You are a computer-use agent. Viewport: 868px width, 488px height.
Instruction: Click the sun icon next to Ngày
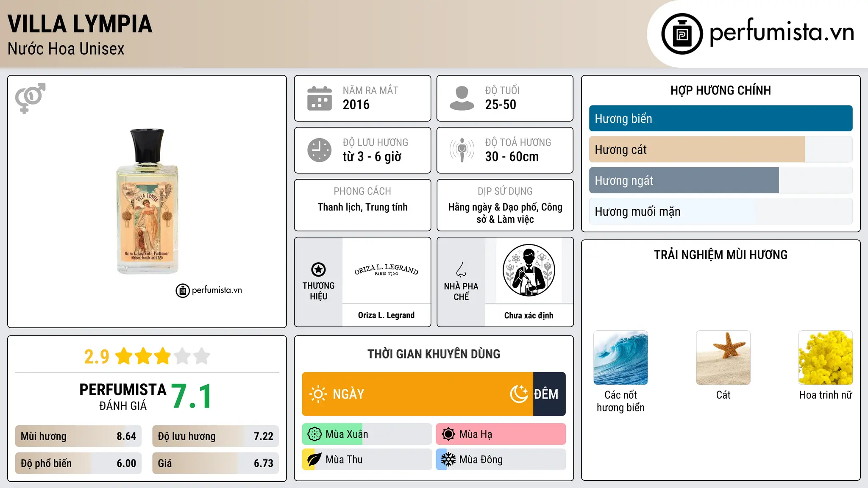pyautogui.click(x=318, y=394)
